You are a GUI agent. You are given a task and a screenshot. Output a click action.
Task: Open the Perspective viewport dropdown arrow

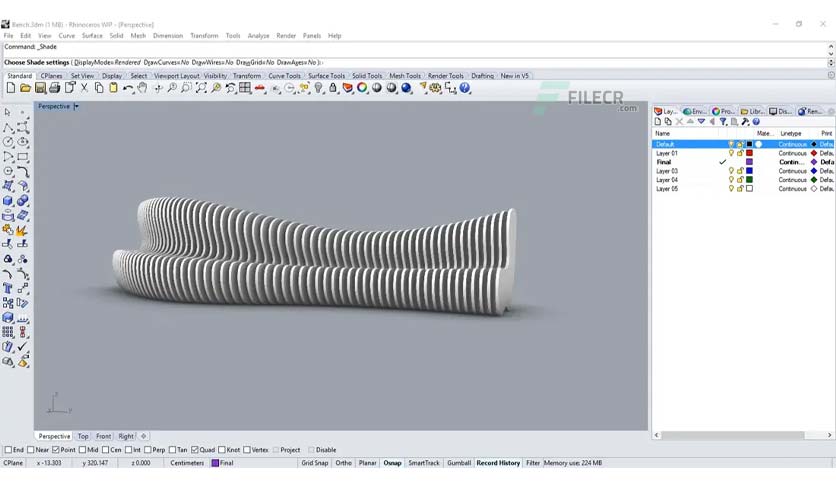76,106
